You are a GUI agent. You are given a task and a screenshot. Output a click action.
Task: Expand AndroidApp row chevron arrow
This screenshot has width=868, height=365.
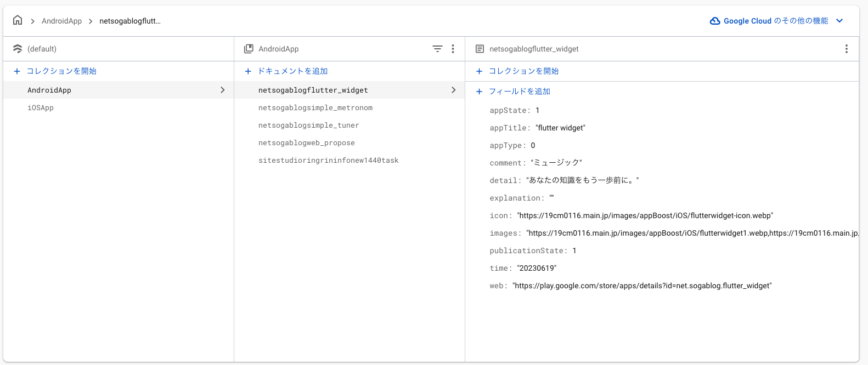point(222,90)
